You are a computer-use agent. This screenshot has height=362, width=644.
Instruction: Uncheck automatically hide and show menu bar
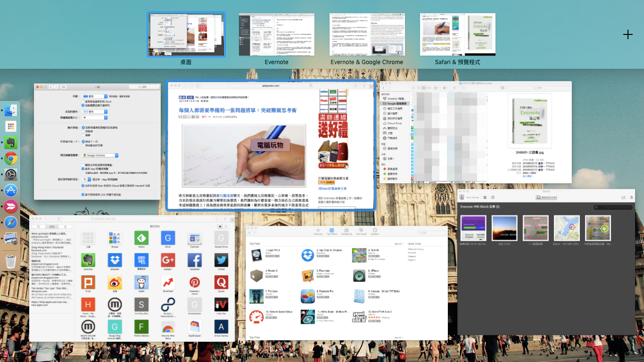click(x=83, y=105)
